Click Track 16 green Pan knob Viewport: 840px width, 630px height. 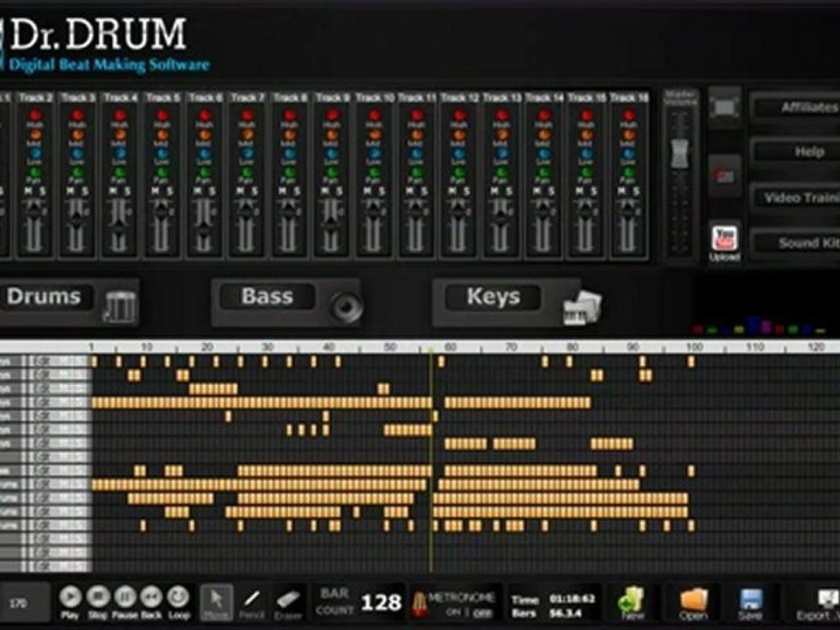(x=629, y=172)
